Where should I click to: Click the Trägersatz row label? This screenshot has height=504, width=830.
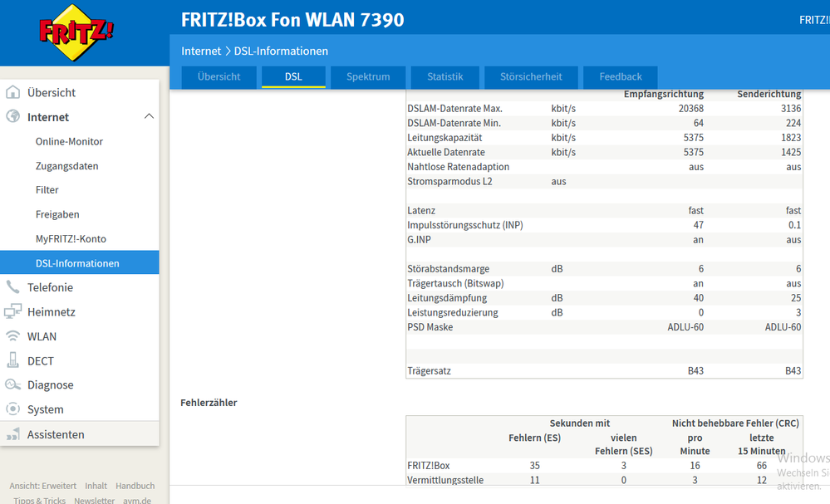429,370
